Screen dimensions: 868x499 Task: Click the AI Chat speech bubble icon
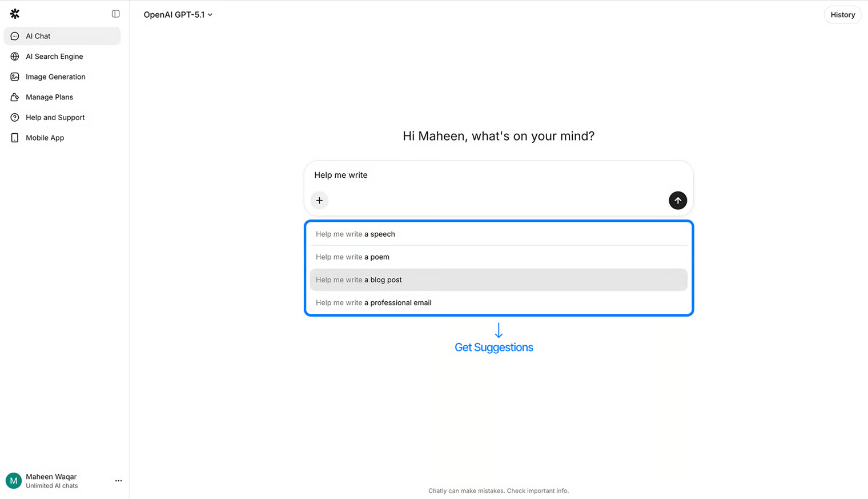[15, 36]
